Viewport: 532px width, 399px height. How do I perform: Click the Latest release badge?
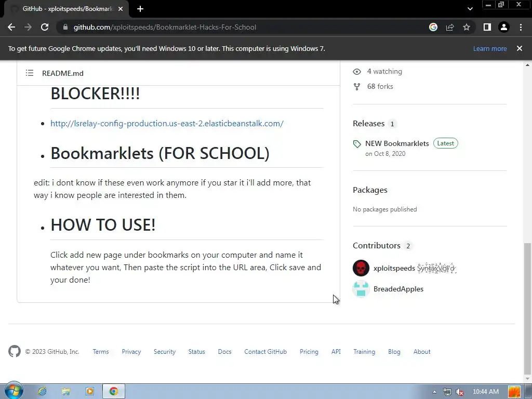[x=445, y=143]
